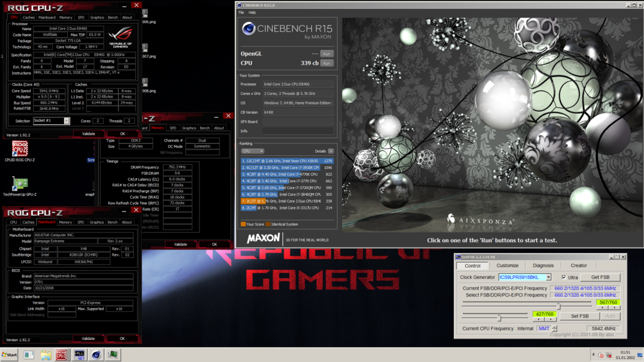Increase the 567/760 value with right arrow

[614, 307]
